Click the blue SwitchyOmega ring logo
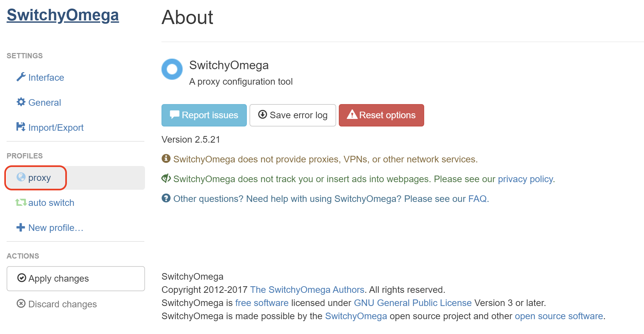This screenshot has width=644, height=334. point(172,69)
